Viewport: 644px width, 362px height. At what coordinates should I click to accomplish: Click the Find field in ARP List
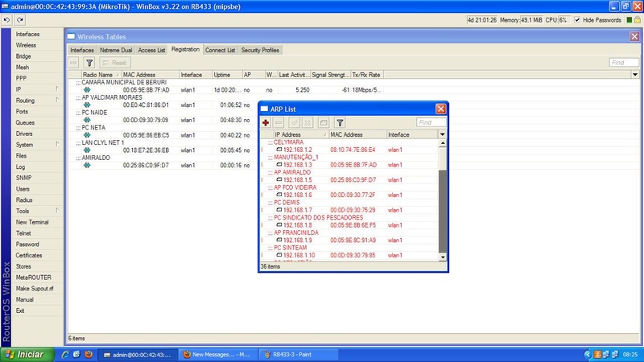coord(431,122)
